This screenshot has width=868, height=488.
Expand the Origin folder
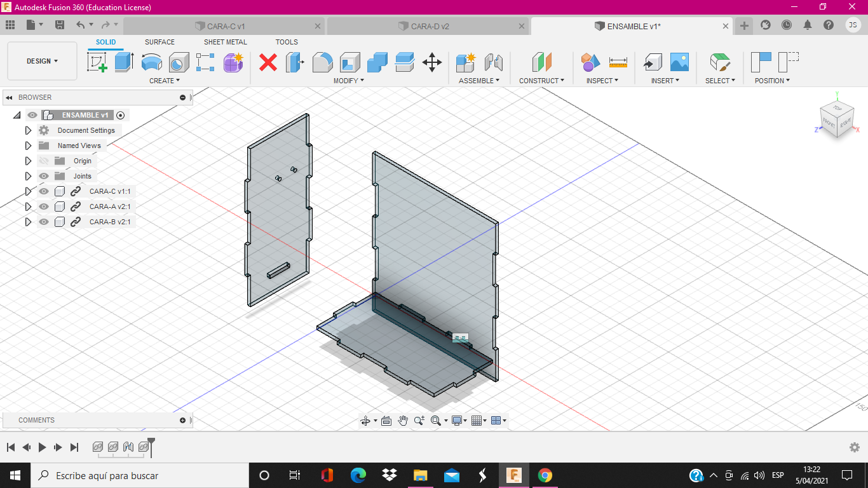coord(28,161)
